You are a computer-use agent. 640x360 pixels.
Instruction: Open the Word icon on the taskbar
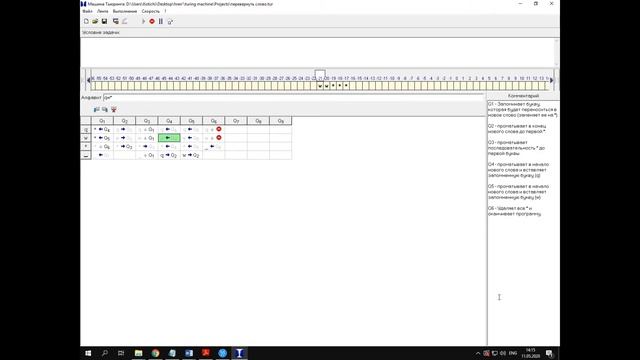[x=189, y=353]
